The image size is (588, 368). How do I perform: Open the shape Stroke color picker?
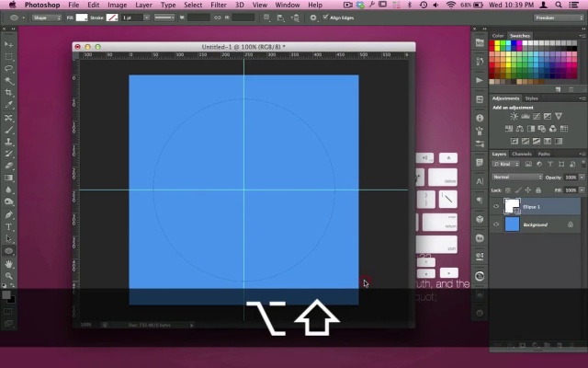pos(112,17)
